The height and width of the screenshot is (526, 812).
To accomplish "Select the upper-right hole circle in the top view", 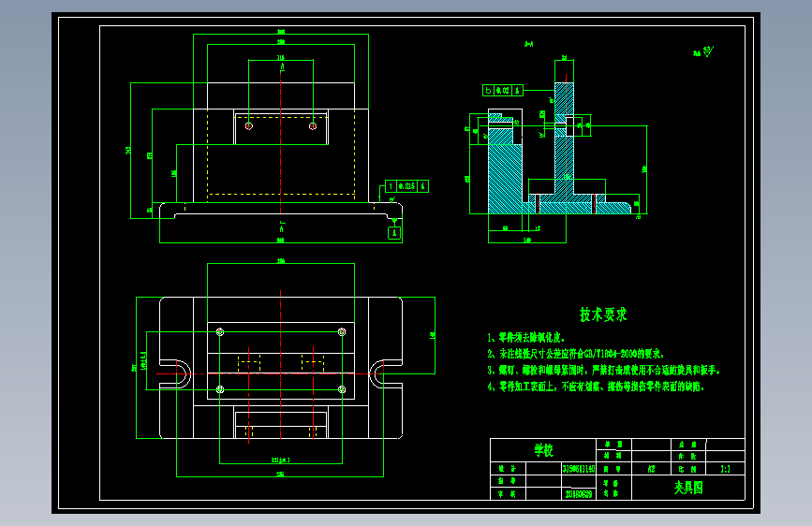I will [342, 332].
